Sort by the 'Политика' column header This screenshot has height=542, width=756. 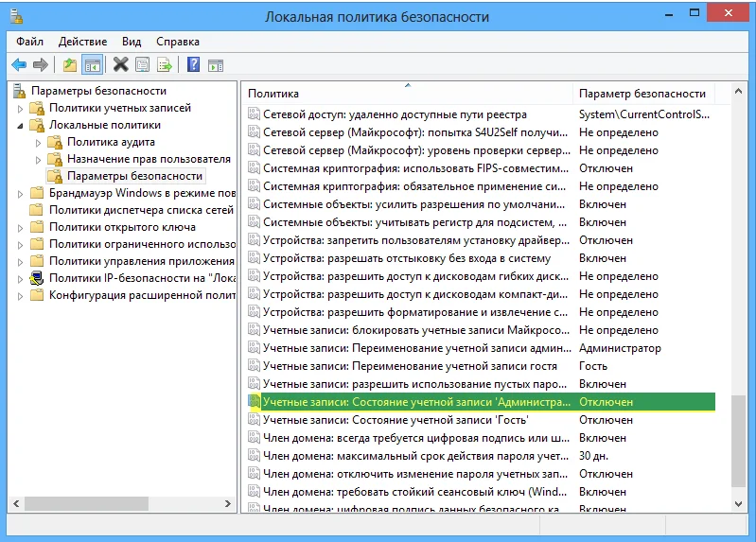click(407, 94)
